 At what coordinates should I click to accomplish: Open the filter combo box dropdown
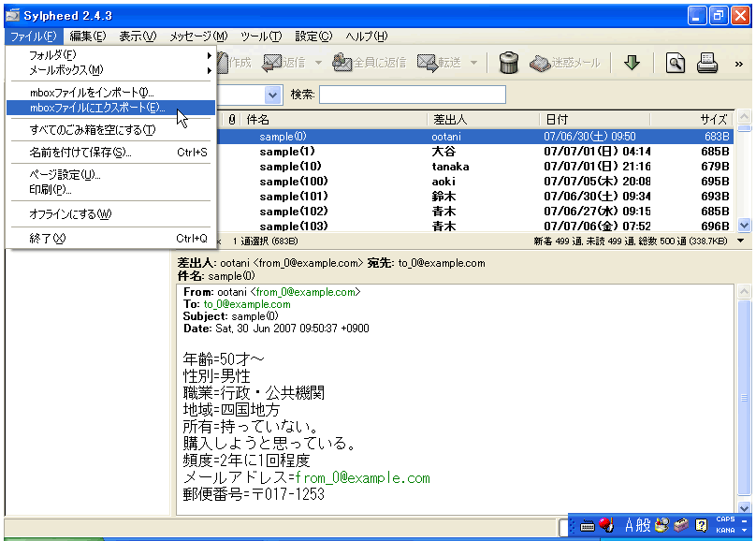tap(272, 95)
